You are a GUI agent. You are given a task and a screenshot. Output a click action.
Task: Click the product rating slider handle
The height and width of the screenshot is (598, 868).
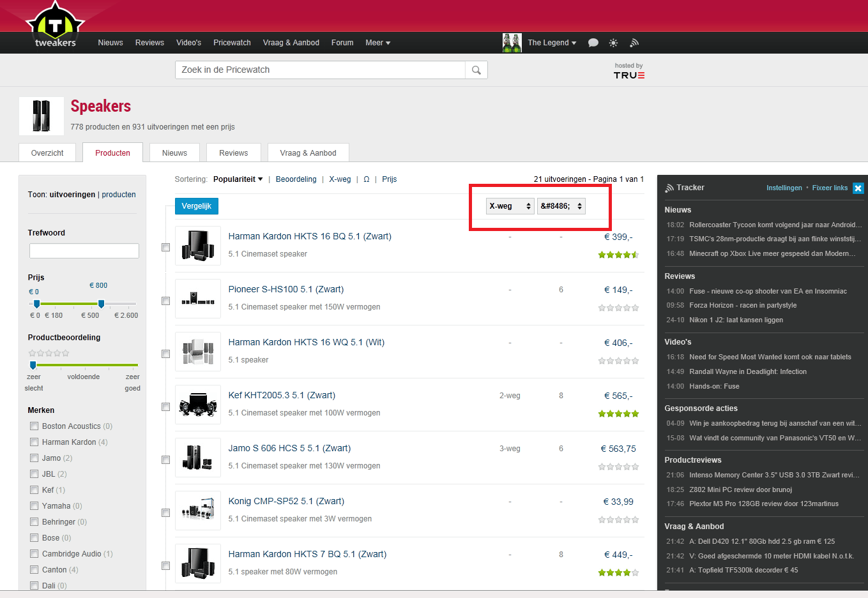33,365
